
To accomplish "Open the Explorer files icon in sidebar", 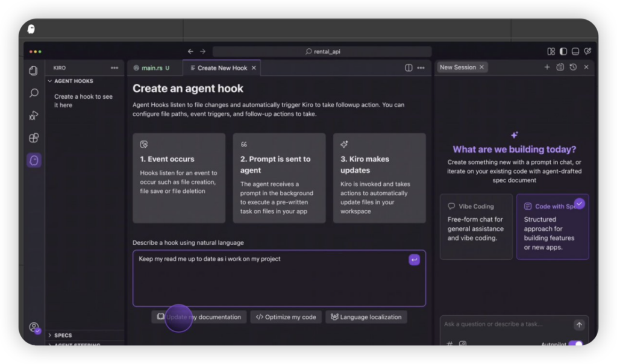I will point(34,71).
